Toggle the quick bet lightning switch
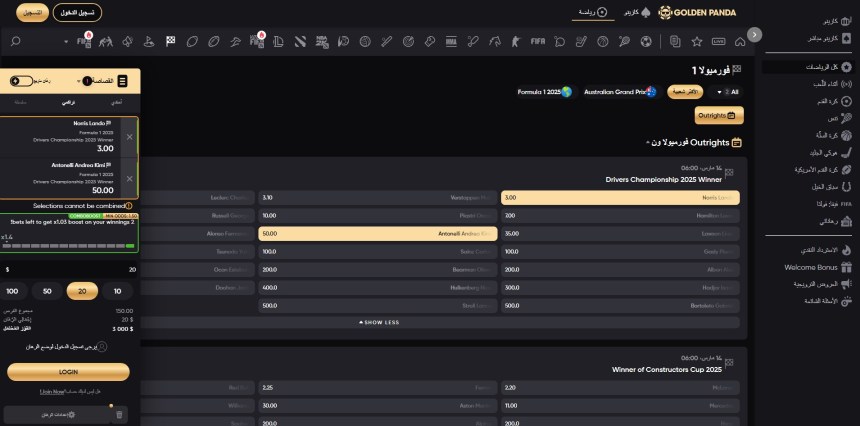The height and width of the screenshot is (426, 860). 21,81
